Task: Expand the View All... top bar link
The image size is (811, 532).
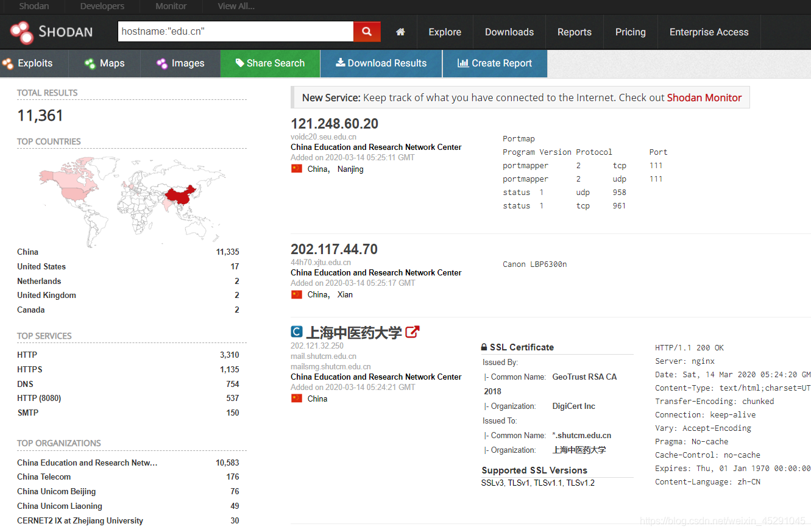Action: coord(236,6)
